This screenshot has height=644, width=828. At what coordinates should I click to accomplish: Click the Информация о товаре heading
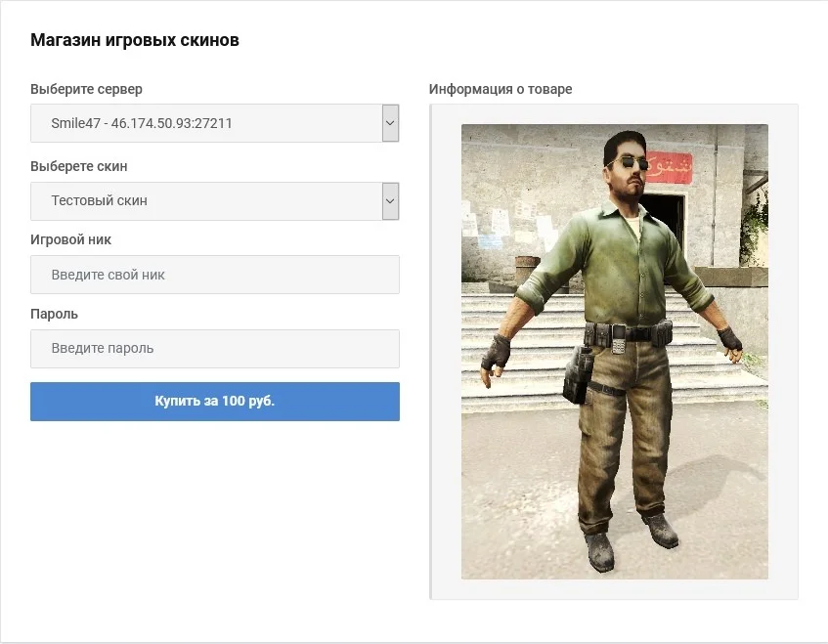501,89
